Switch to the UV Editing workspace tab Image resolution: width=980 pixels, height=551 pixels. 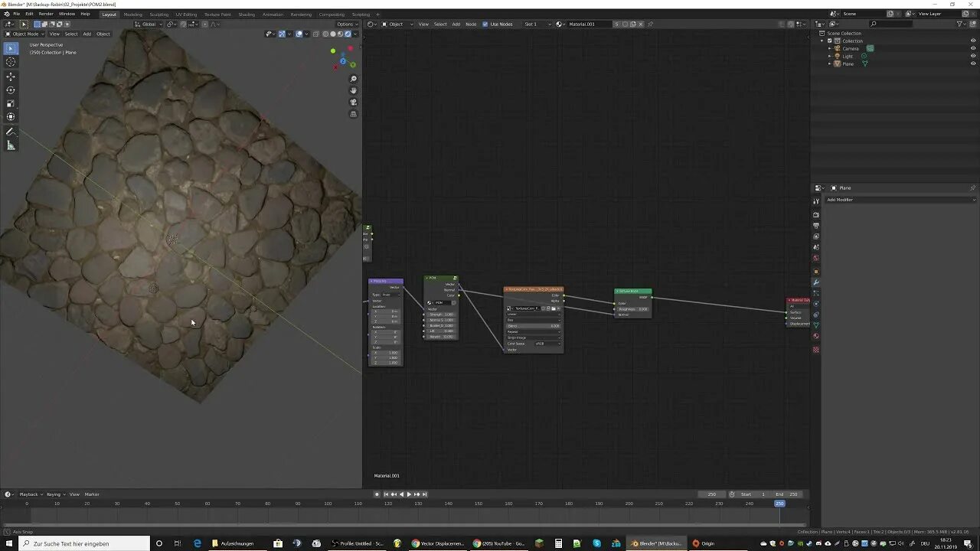pos(186,14)
